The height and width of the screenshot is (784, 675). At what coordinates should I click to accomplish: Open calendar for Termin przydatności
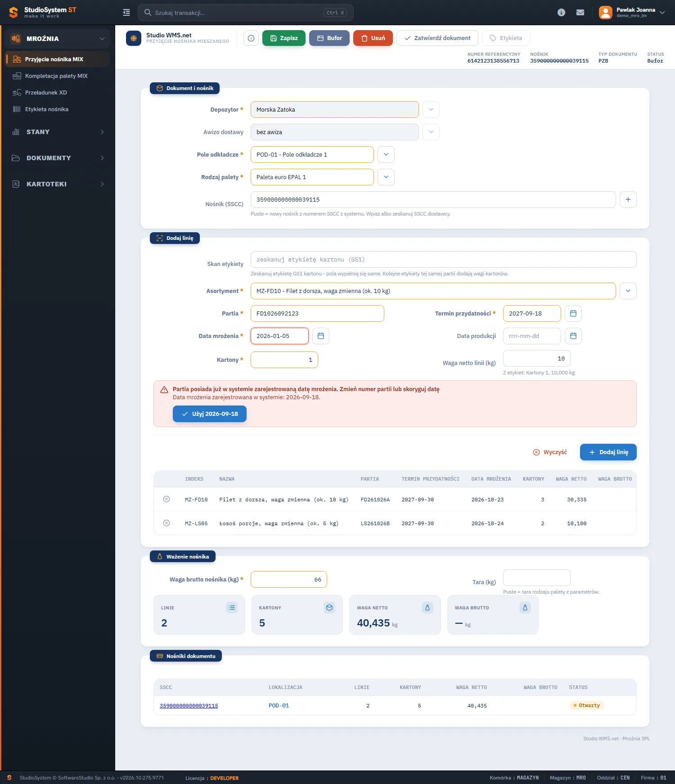pos(573,314)
